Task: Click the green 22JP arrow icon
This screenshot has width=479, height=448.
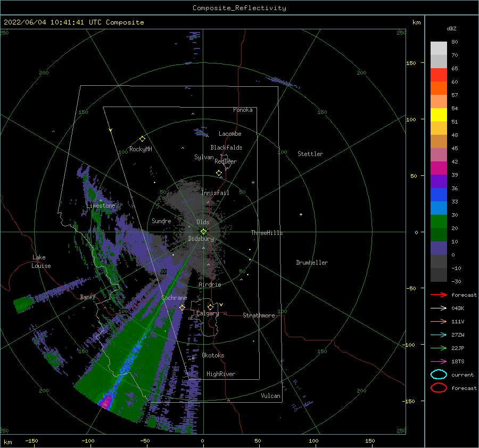Action: point(439,348)
